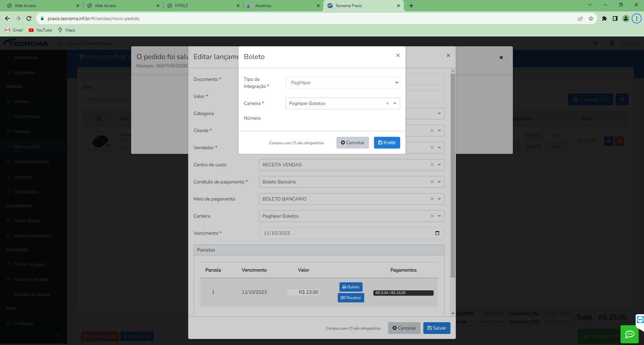Open browser extensions puzzle icon
644x345 pixels.
(x=604, y=18)
